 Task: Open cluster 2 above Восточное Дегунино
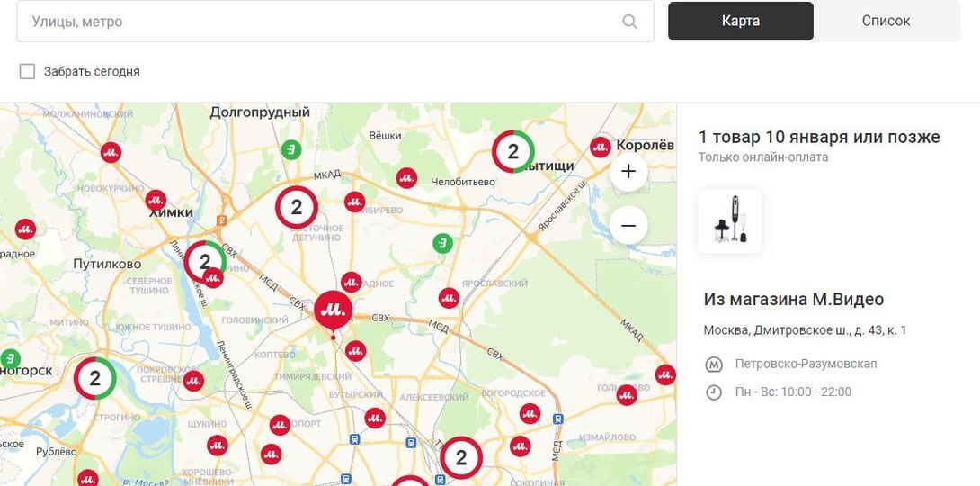[297, 207]
